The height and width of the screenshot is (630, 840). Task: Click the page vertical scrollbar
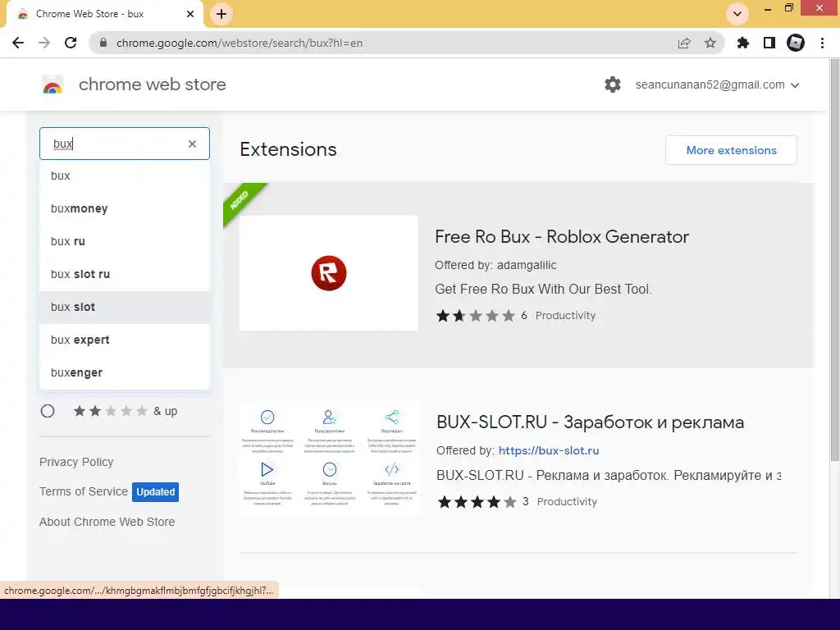pos(834,260)
